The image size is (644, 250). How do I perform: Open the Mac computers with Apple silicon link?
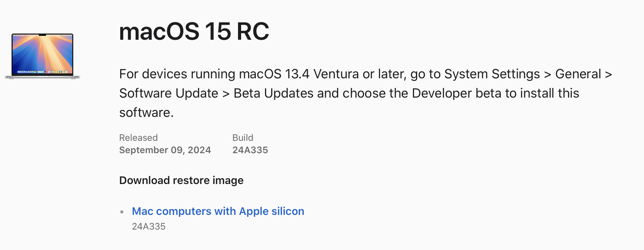pos(218,211)
